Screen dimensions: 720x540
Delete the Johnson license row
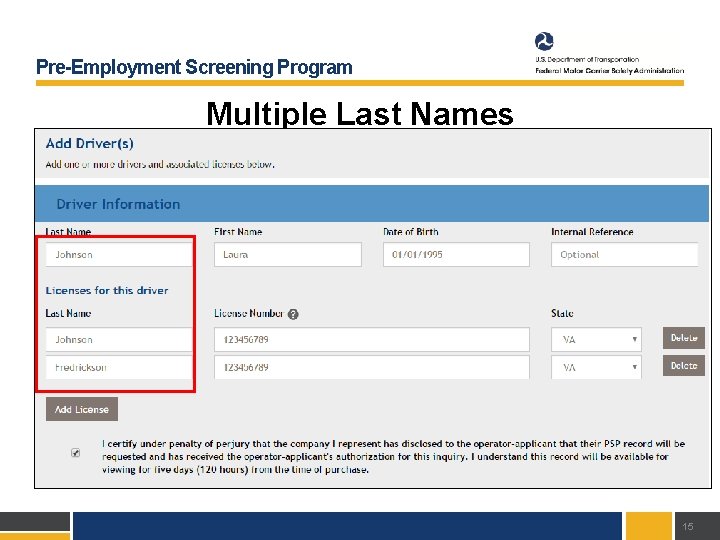684,338
